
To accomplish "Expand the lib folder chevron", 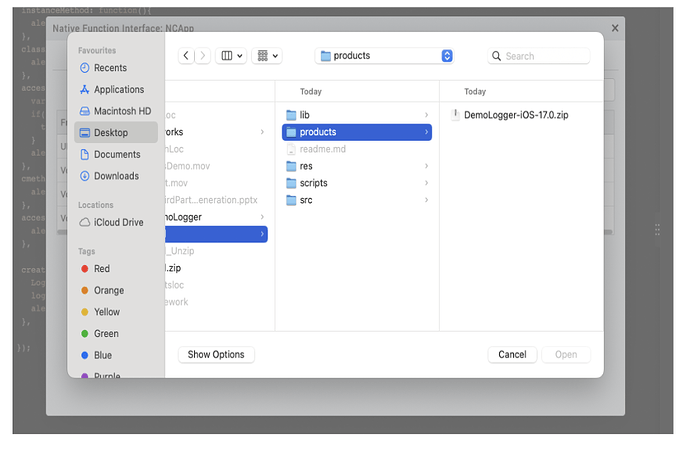I will (426, 115).
